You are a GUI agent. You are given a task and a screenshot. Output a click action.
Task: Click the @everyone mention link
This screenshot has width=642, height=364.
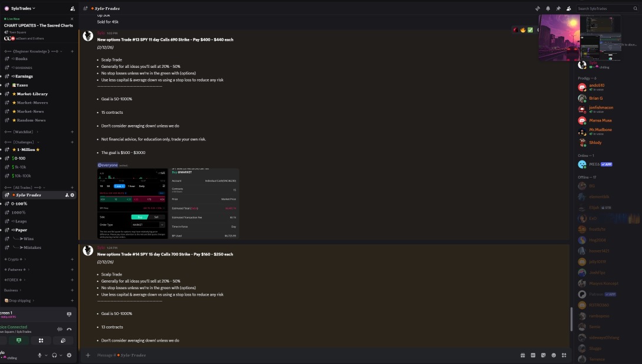[x=107, y=165]
